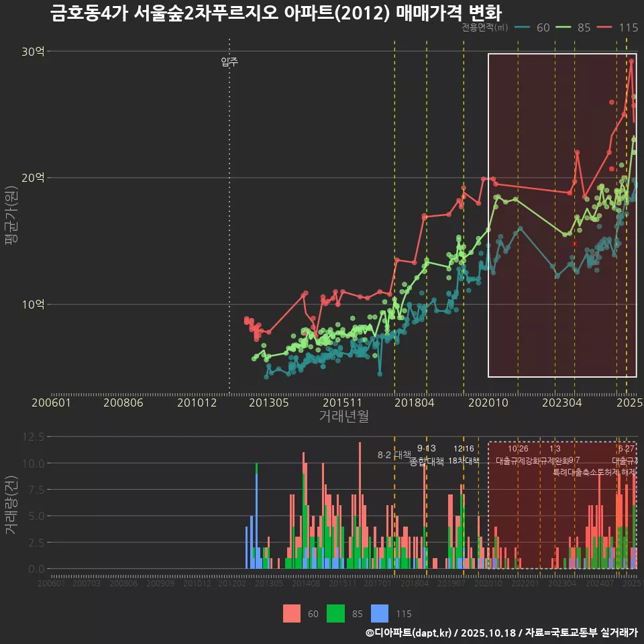This screenshot has height=644, width=644.
Task: Click the 12·16 18차대책 annotation
Action: (464, 455)
